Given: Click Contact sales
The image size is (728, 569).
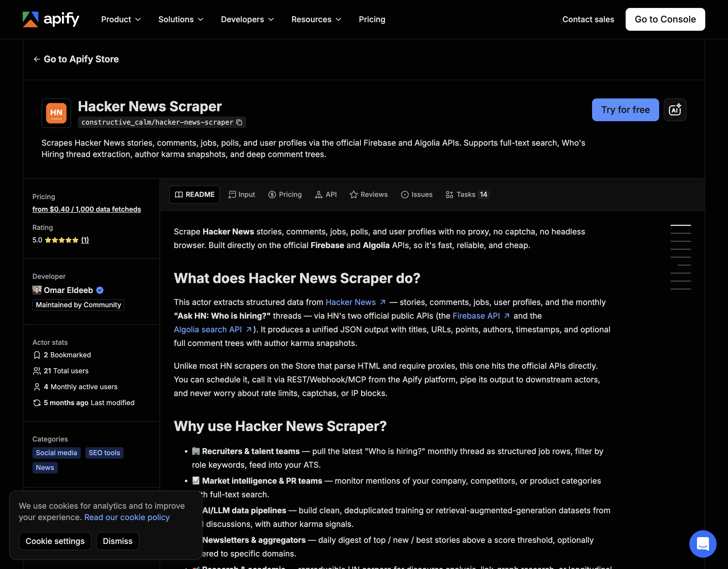Looking at the screenshot, I should pyautogui.click(x=588, y=19).
